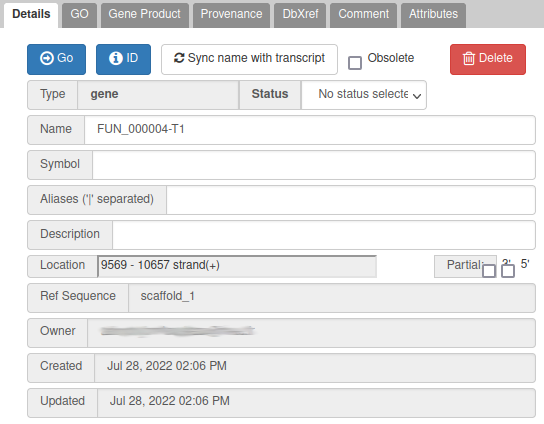This screenshot has width=544, height=424.
Task: Click the Description input field
Action: [x=324, y=235]
